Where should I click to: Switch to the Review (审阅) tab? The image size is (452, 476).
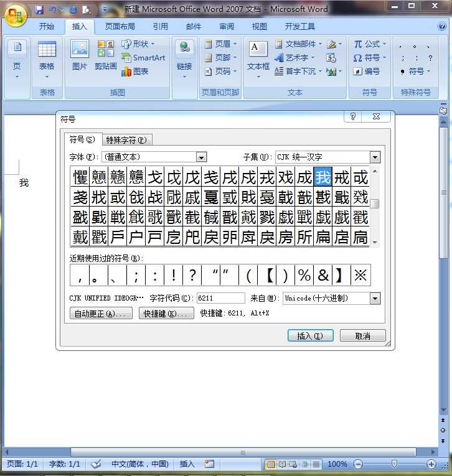coord(227,26)
